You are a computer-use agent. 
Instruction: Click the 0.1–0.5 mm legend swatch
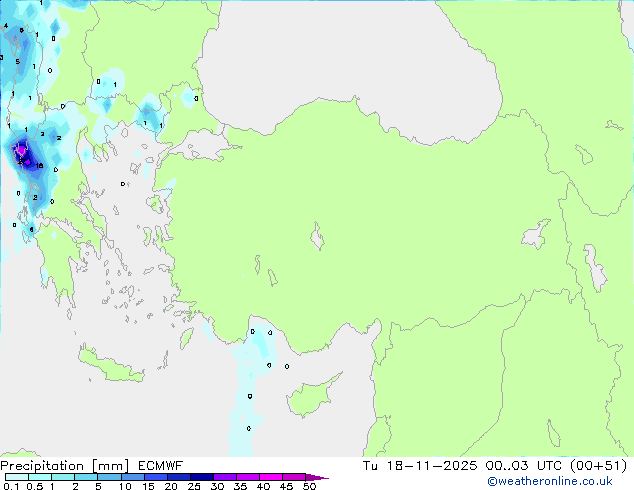pyautogui.click(x=17, y=477)
